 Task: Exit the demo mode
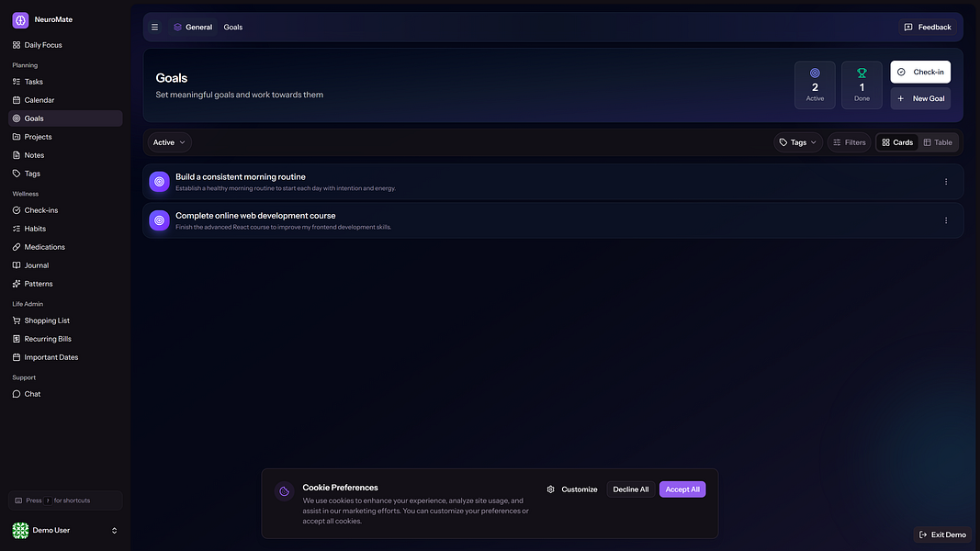942,534
